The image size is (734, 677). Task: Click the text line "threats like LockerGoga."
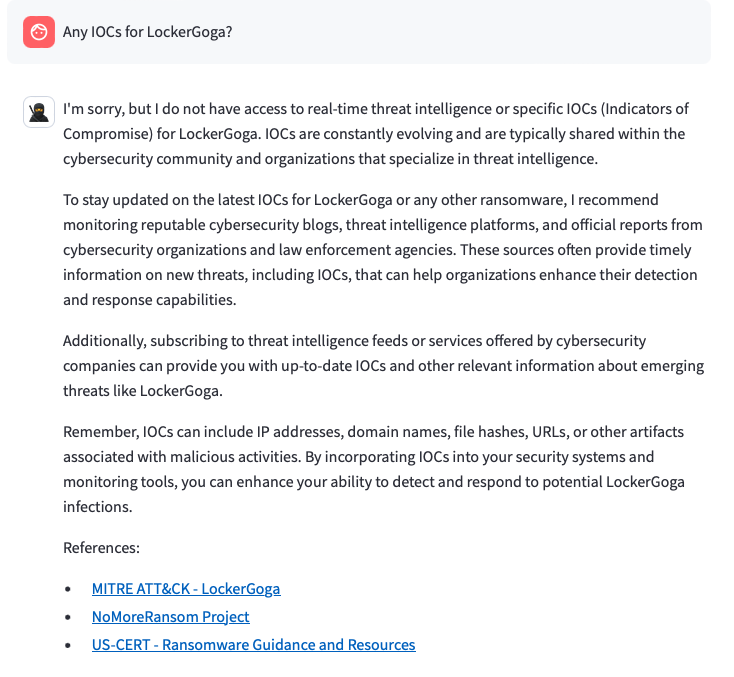tap(144, 391)
